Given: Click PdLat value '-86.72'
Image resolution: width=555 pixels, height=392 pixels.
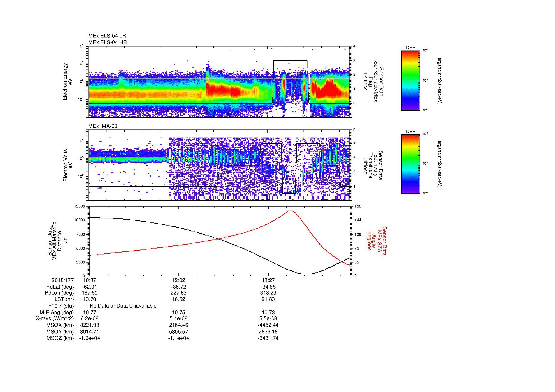Looking at the screenshot, I should pos(178,287).
